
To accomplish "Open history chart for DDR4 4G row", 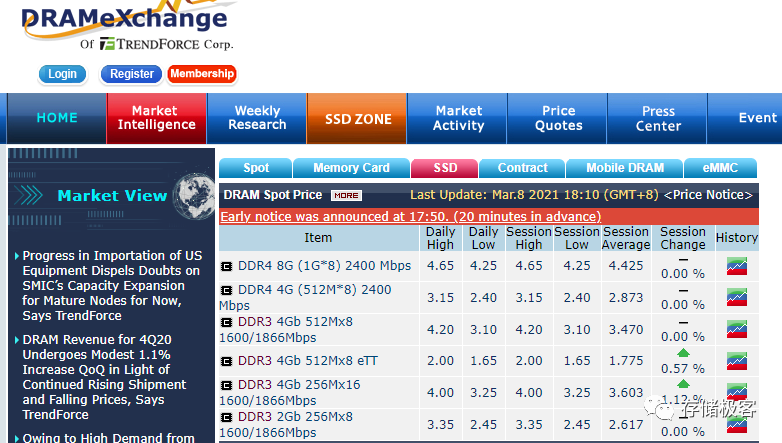I will pos(737,297).
